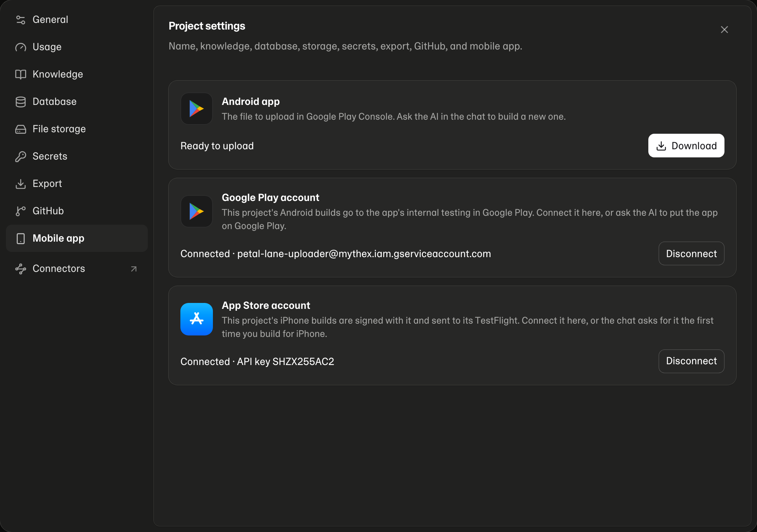Click the API key SHZX255AC2 text
Screen dimensions: 757x532
tap(285, 362)
